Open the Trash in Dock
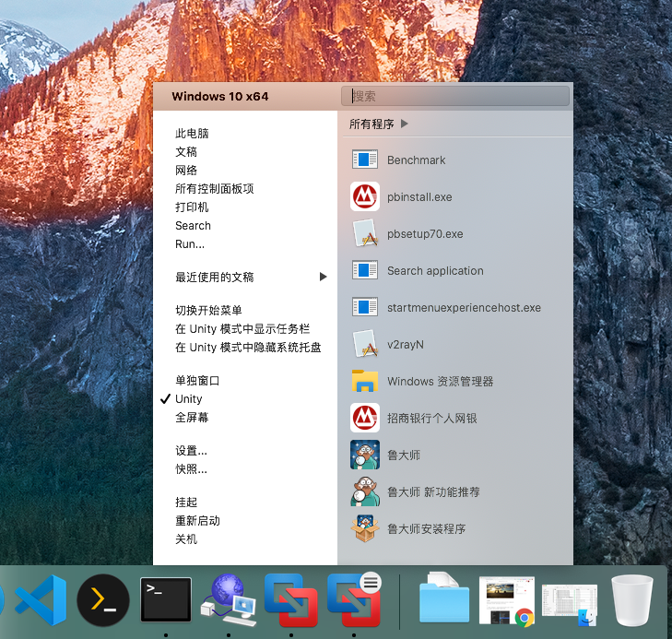Image resolution: width=672 pixels, height=639 pixels. coord(632,600)
